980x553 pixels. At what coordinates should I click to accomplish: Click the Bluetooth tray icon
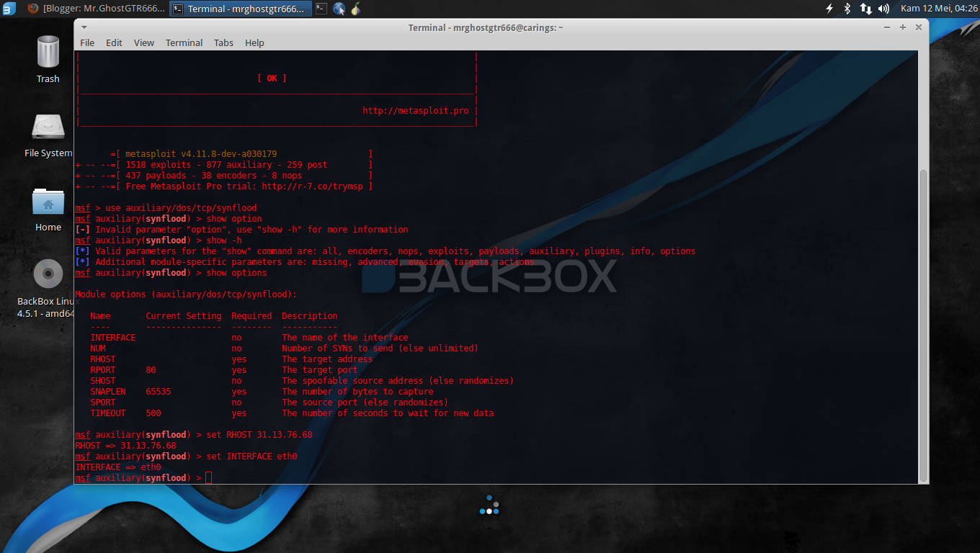click(847, 9)
